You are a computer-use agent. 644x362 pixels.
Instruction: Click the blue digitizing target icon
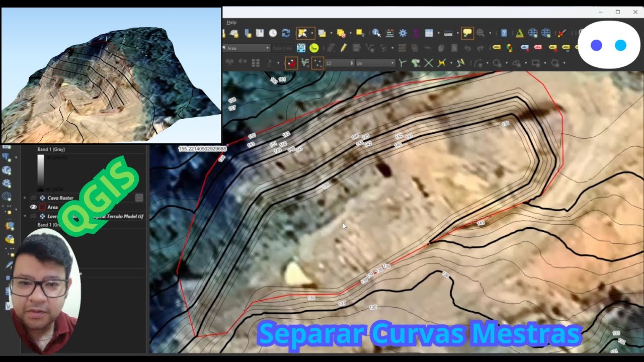click(301, 48)
